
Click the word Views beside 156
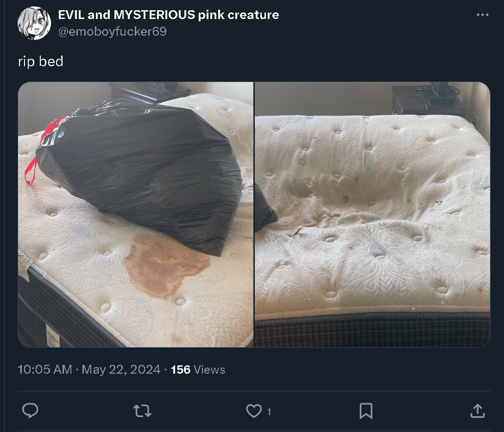click(x=209, y=369)
